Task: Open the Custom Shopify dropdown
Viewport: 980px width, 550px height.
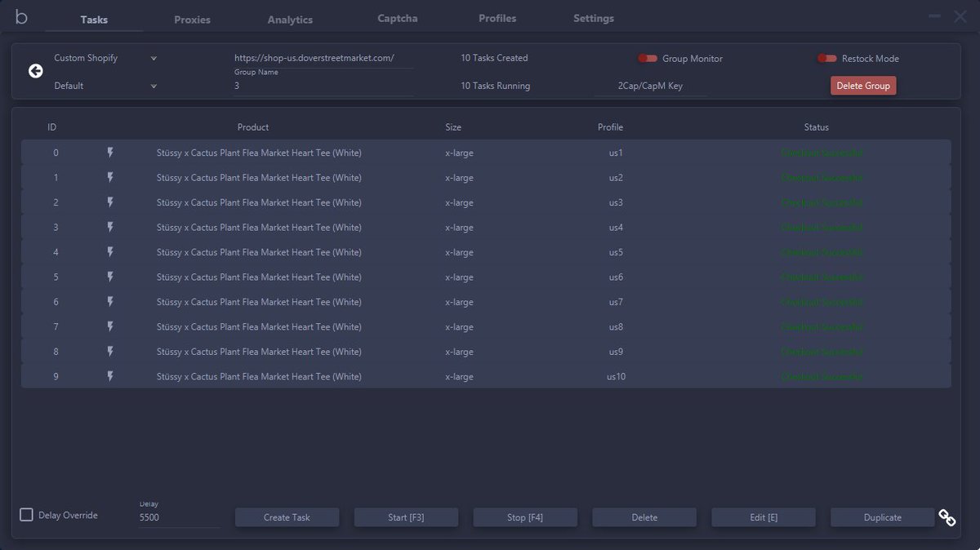Action: (x=105, y=58)
